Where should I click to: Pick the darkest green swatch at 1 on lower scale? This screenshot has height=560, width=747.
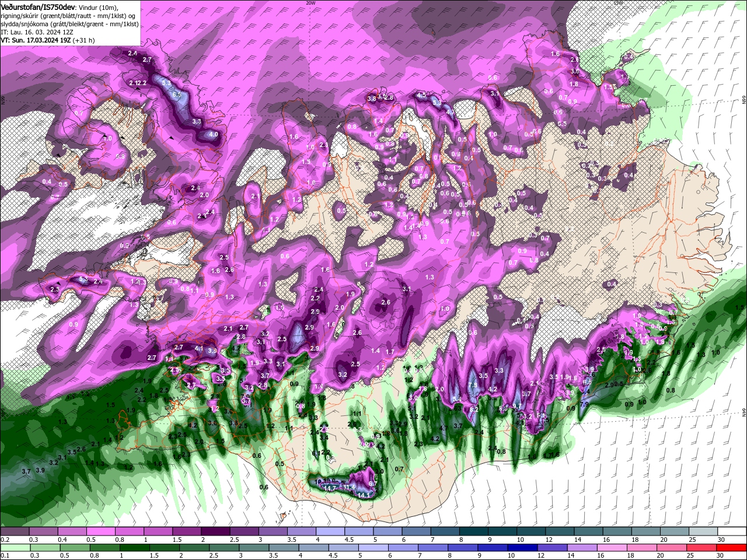[135, 548]
